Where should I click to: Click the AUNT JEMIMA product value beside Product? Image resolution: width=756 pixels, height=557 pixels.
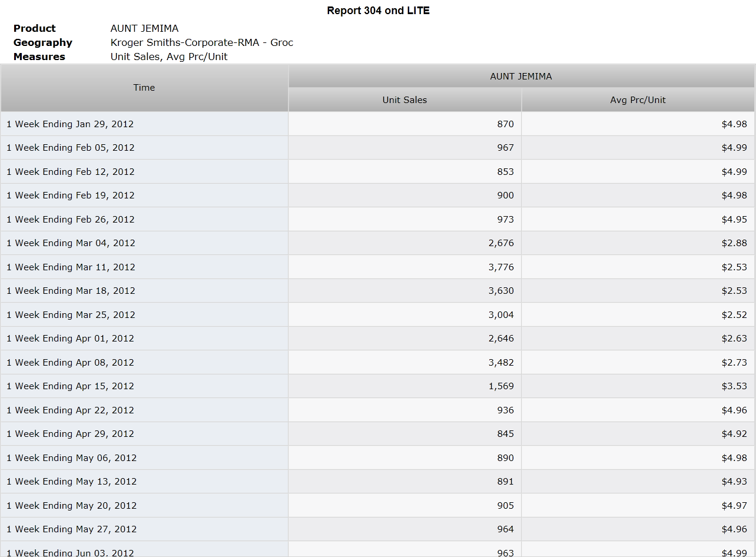click(x=144, y=28)
